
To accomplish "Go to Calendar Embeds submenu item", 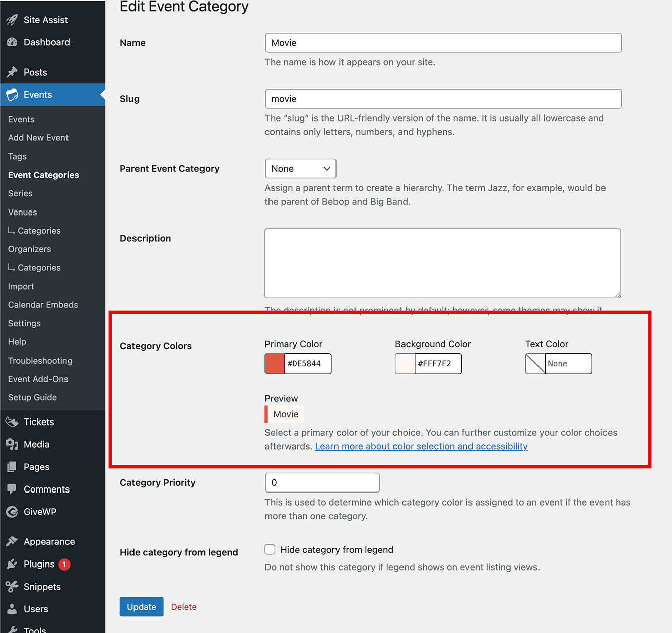I will pos(43,305).
